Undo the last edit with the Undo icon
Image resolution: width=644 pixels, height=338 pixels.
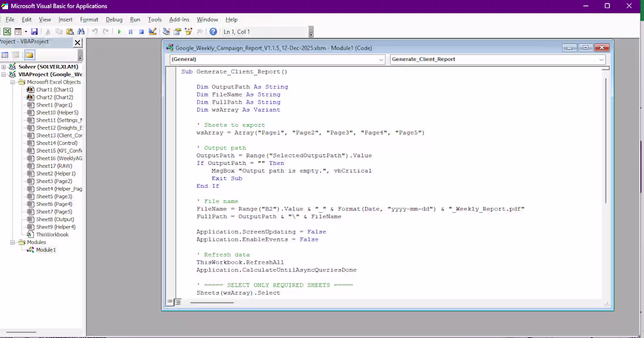[95, 31]
